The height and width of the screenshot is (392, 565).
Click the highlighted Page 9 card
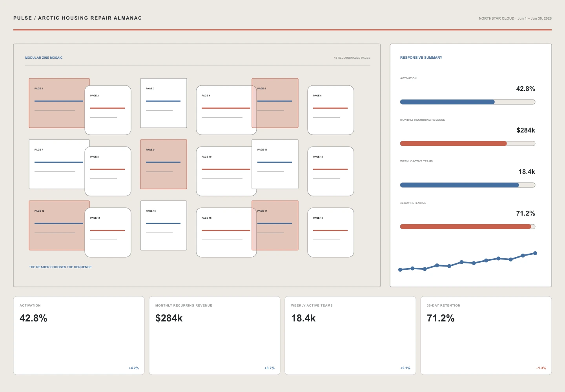coord(164,164)
